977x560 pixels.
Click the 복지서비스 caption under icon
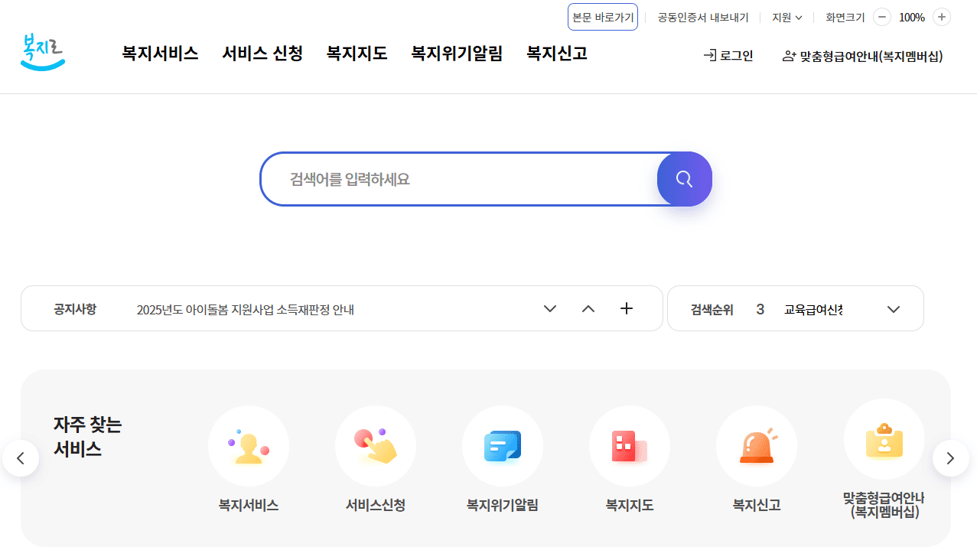(249, 505)
